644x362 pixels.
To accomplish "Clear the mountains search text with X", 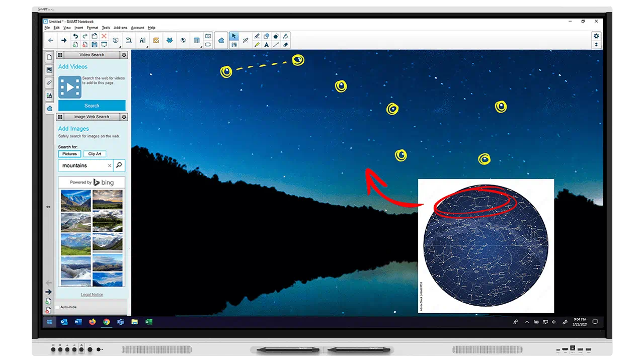I will pyautogui.click(x=110, y=165).
